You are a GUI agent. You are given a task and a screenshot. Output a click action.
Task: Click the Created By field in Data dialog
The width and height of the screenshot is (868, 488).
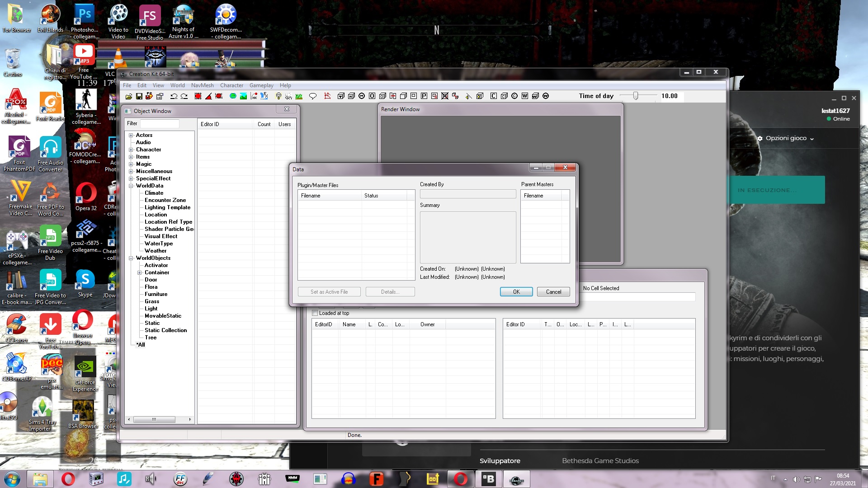[468, 194]
